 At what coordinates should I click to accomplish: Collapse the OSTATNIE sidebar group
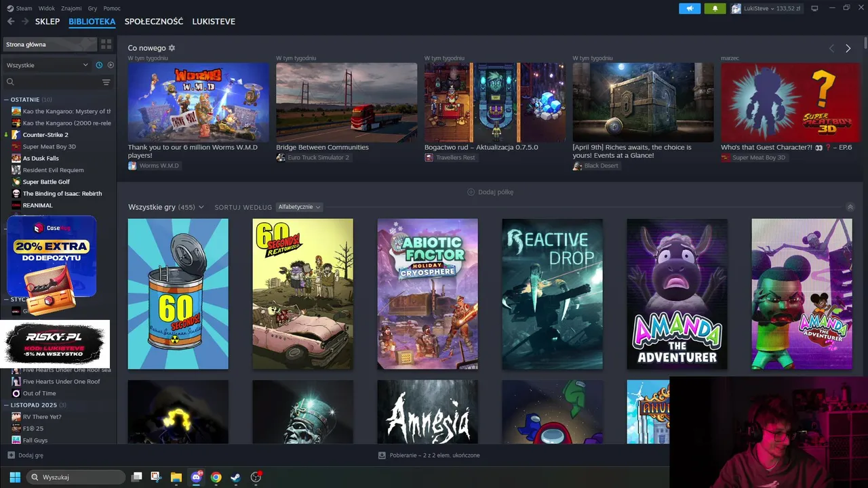coord(7,100)
